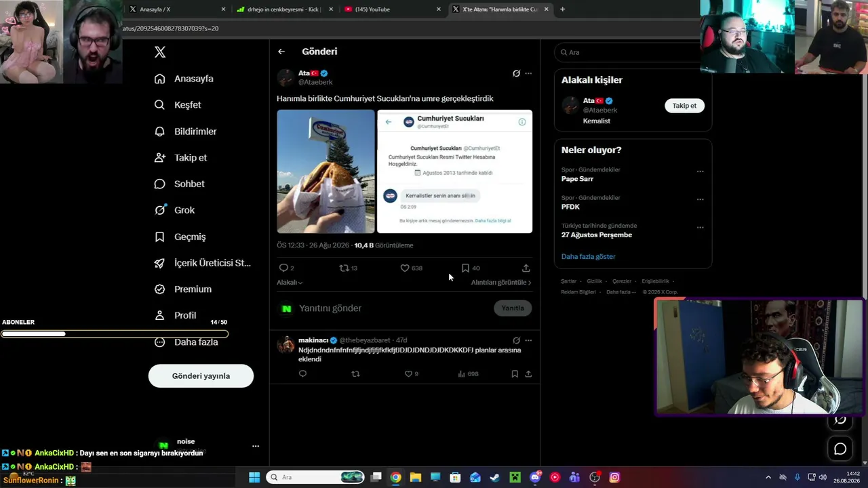The height and width of the screenshot is (488, 868).
Task: Open Google Chrome from the taskbar
Action: [x=395, y=477]
